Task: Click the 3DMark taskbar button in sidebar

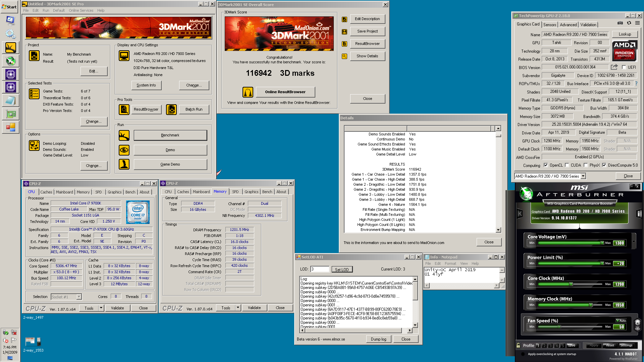Action: click(x=10, y=48)
